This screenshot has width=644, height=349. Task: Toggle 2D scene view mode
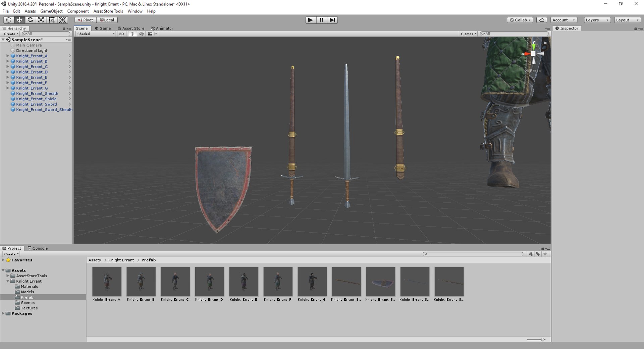pos(121,34)
